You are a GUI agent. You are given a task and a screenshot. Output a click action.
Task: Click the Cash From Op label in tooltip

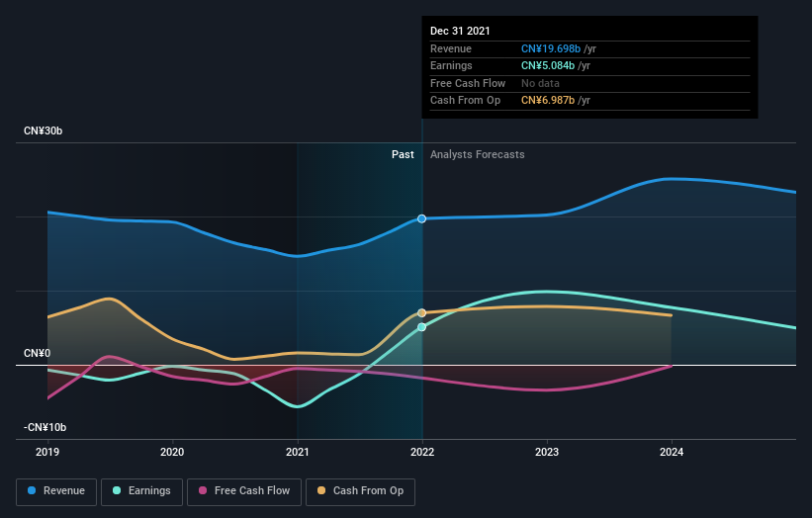(x=465, y=101)
